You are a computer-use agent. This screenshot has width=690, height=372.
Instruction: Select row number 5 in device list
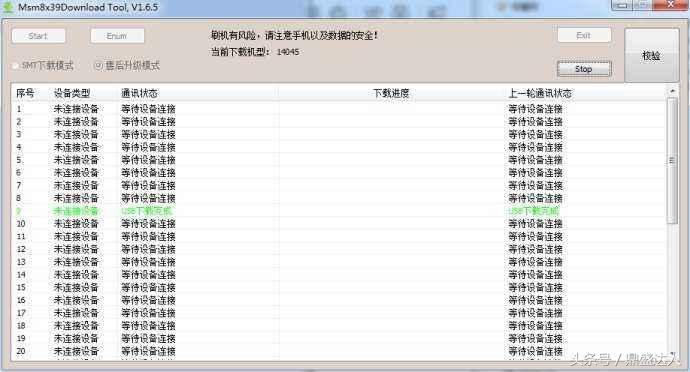point(338,160)
